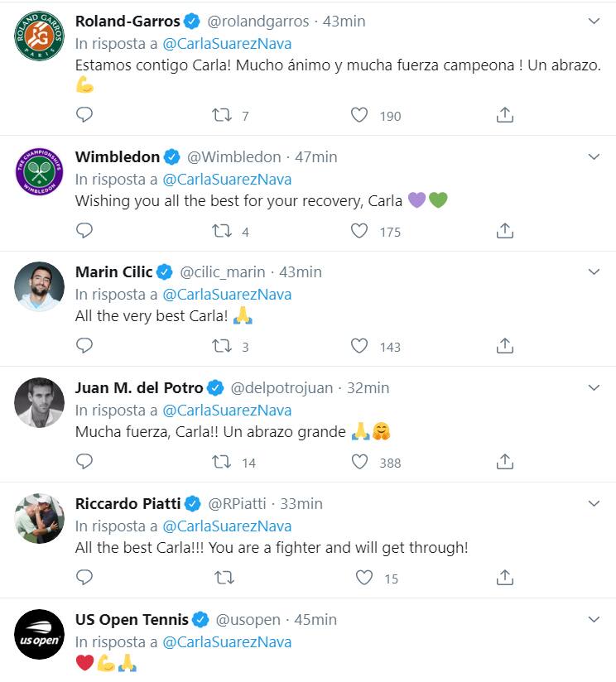Like the Wimbledon tweet
This screenshot has height=682, width=616.
pyautogui.click(x=359, y=232)
